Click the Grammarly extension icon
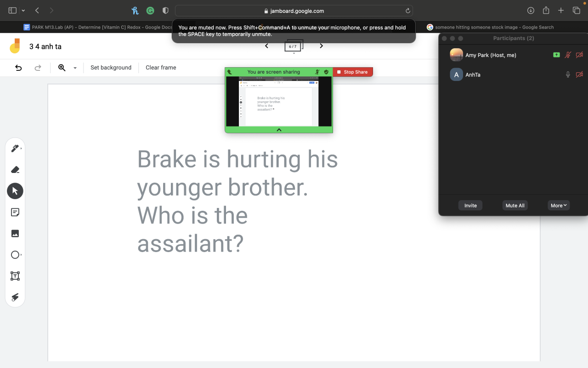588x368 pixels. coord(150,11)
